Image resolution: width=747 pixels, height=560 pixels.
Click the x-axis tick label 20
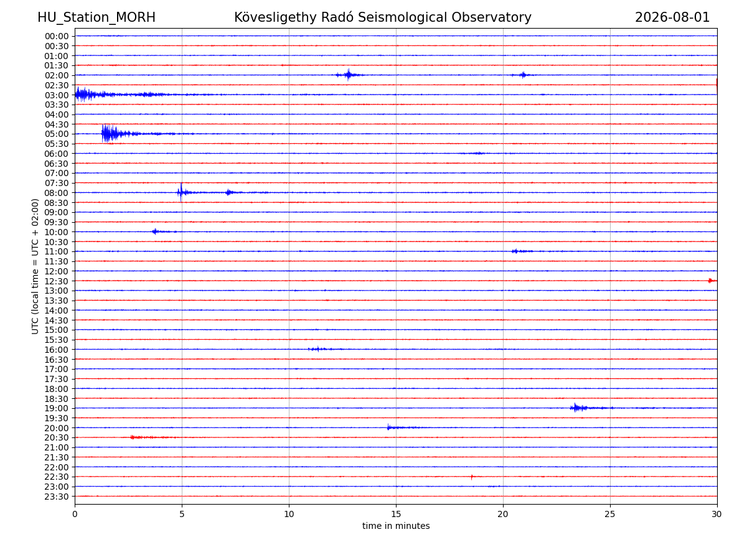pos(503,514)
